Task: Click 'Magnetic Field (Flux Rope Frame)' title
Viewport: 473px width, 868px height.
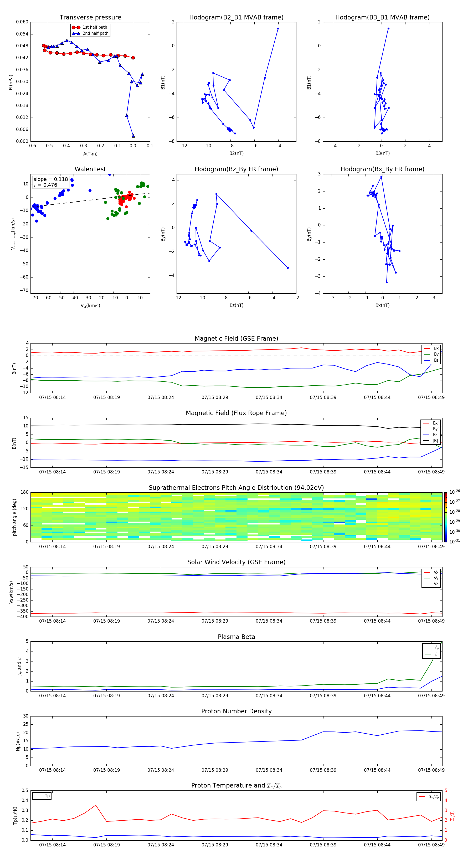Action: [236, 413]
